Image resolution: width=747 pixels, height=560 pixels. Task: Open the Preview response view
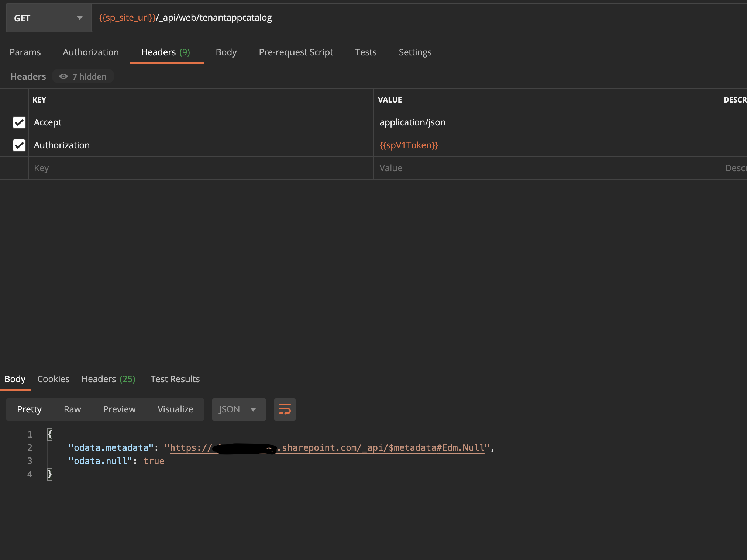click(x=119, y=409)
